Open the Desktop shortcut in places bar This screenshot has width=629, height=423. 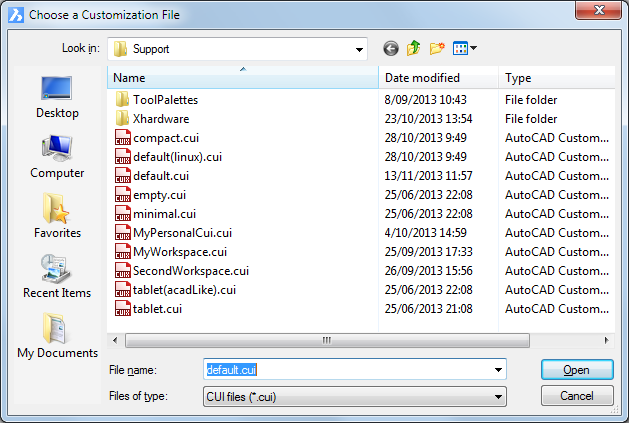pos(57,98)
